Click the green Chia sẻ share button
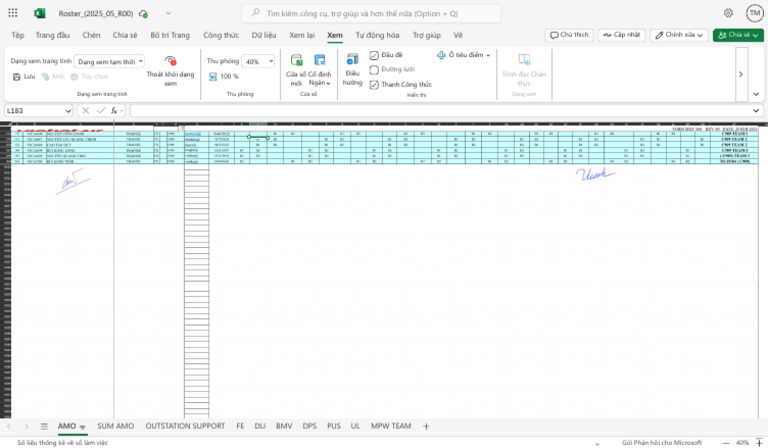 pos(738,35)
